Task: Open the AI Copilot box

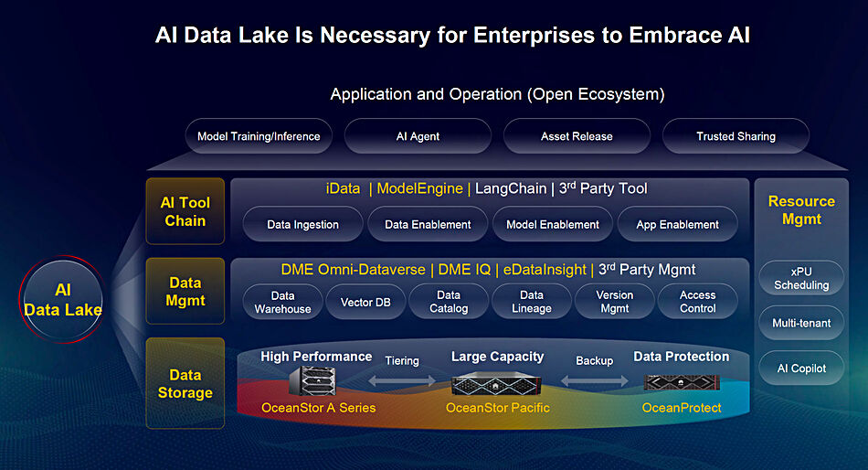Action: 801,369
